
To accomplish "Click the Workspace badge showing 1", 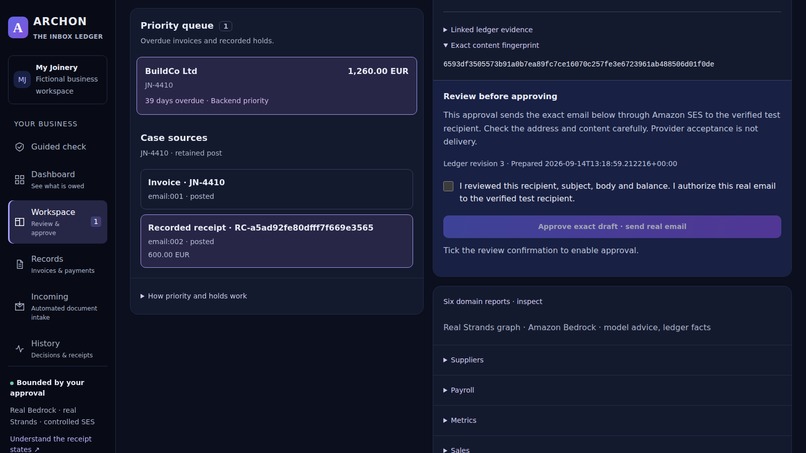I will coord(96,222).
